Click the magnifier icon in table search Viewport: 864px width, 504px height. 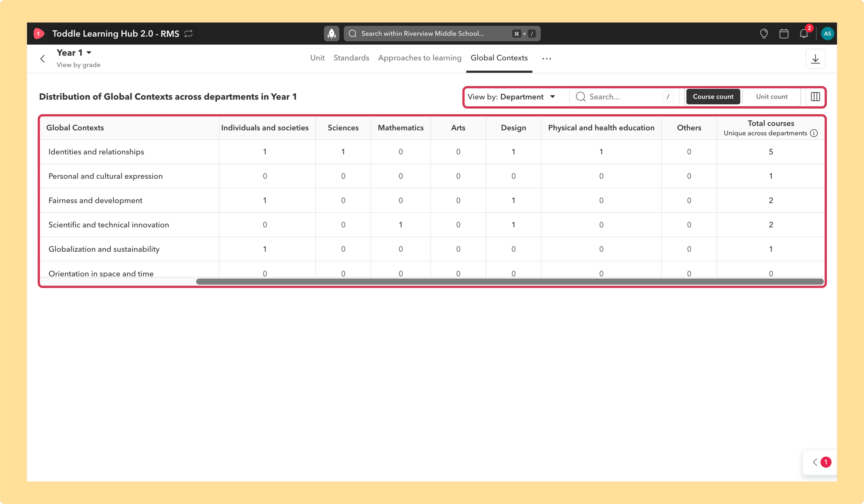click(580, 97)
